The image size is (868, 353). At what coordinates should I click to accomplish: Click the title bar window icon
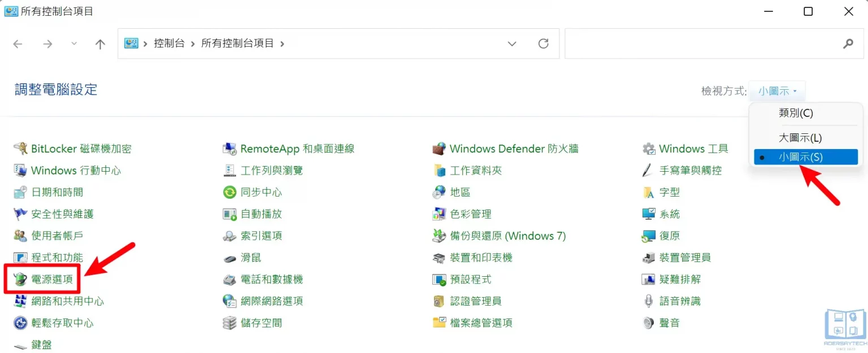tap(11, 11)
